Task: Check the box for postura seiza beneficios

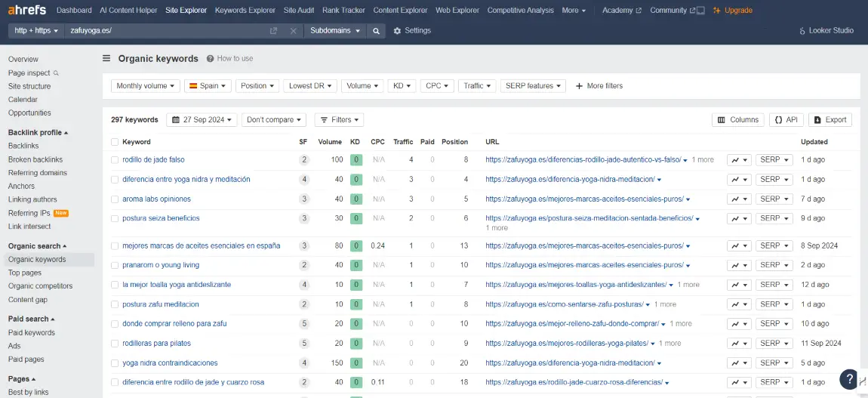Action: click(x=115, y=218)
